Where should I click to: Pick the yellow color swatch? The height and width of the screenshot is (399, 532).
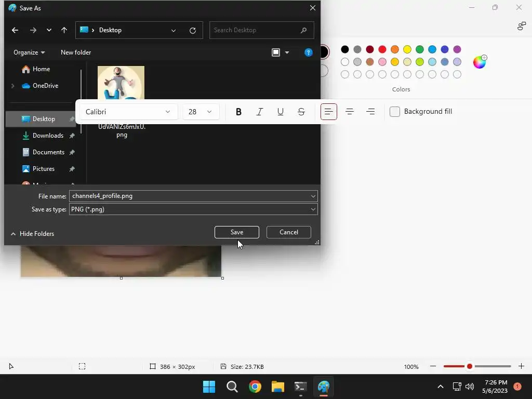tap(407, 49)
